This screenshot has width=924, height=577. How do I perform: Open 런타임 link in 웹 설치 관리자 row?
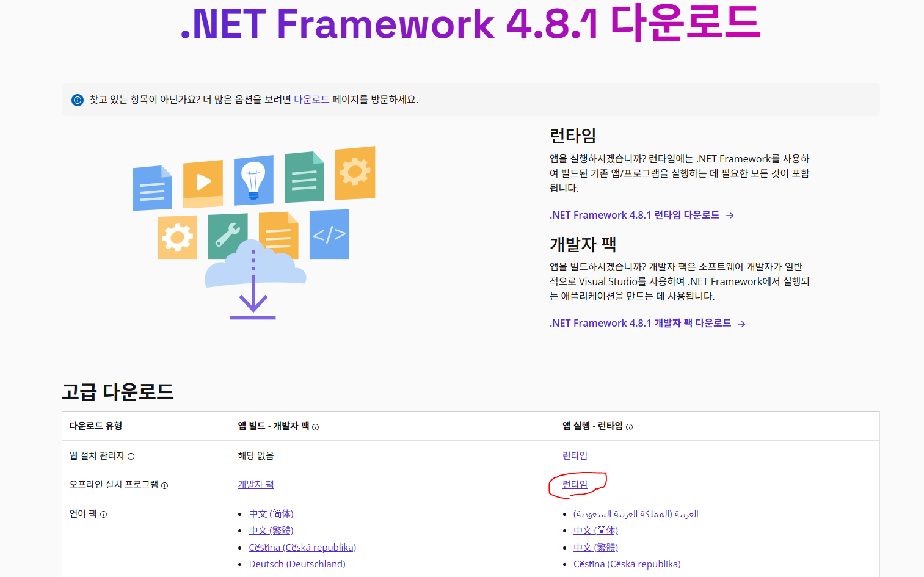[575, 455]
